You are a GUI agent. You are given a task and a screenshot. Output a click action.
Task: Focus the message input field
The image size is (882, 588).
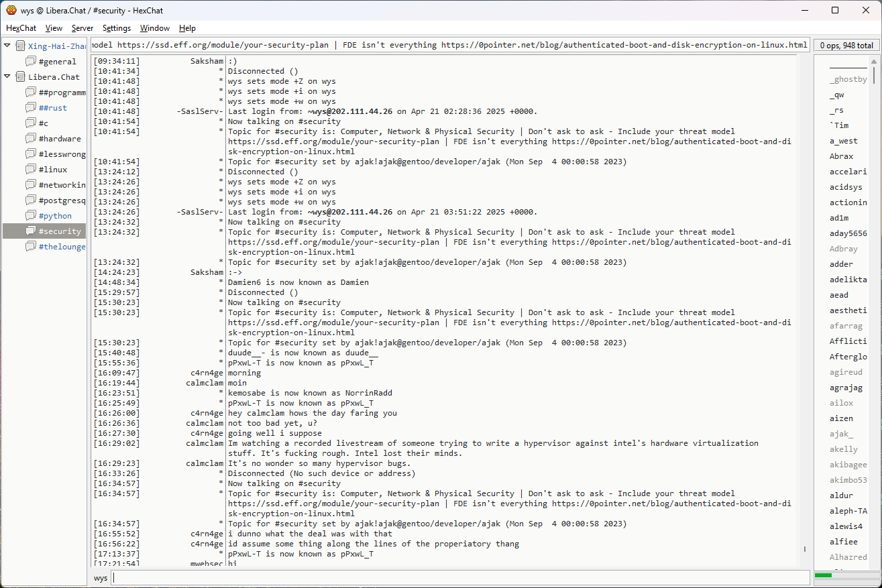(460, 578)
